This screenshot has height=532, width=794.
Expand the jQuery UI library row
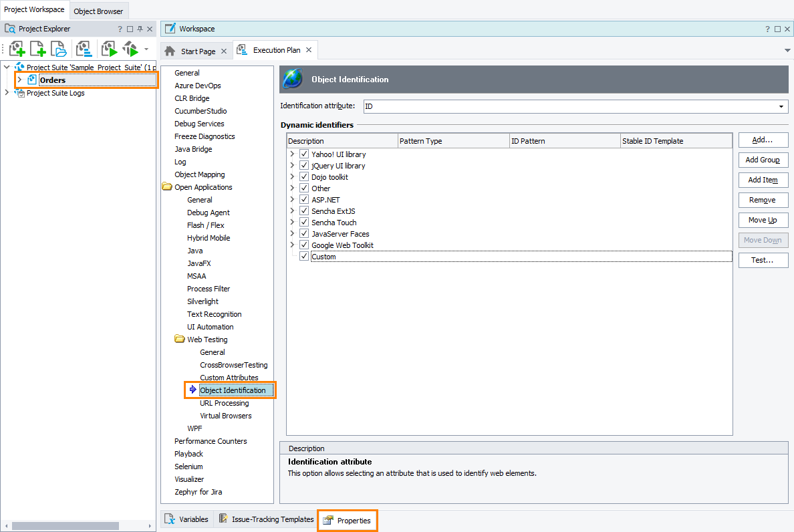tap(292, 165)
